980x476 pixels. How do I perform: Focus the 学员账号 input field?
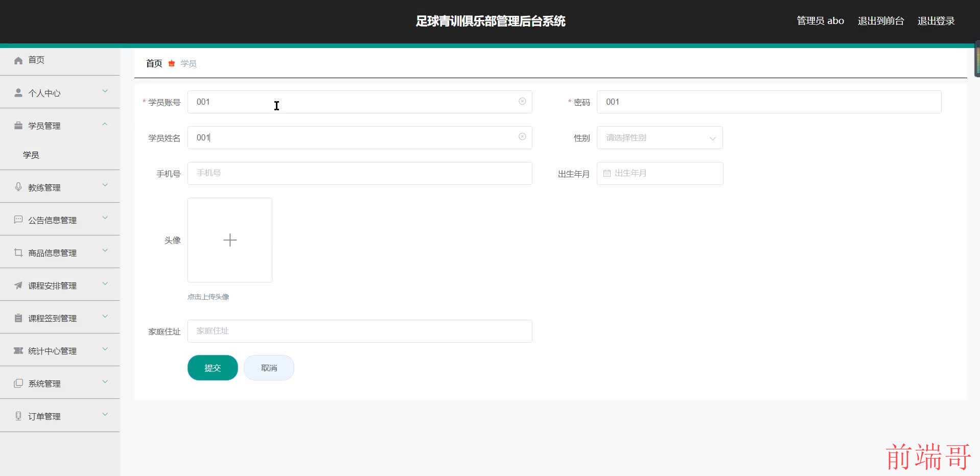coord(360,102)
